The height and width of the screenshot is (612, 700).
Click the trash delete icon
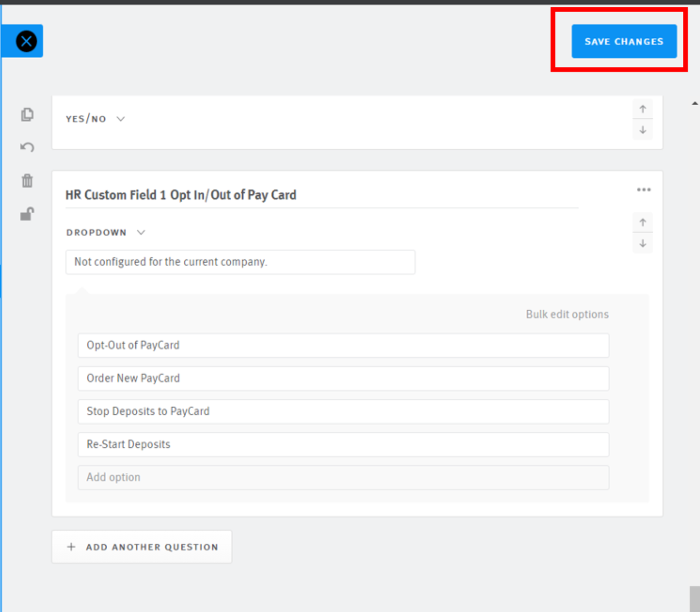(27, 180)
